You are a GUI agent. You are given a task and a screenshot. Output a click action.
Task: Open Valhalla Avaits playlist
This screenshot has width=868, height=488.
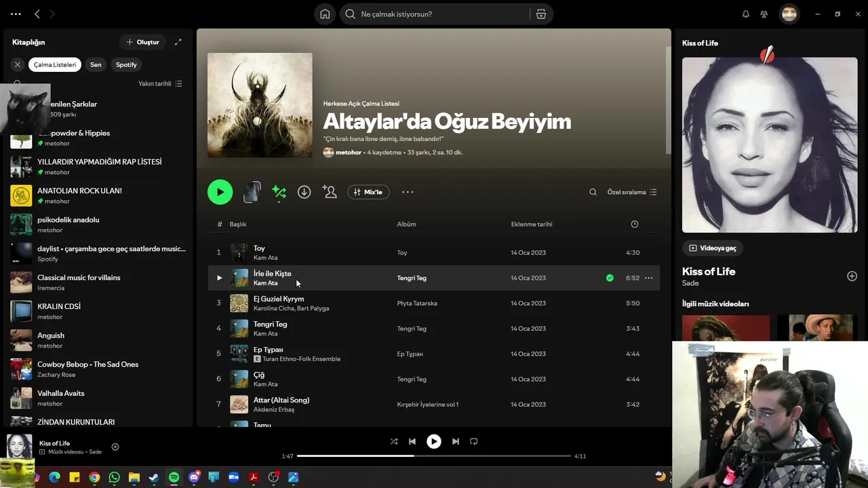tap(98, 399)
